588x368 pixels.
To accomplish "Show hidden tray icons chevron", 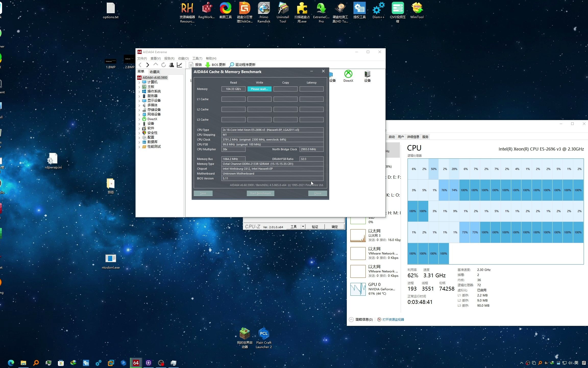I will 521,363.
